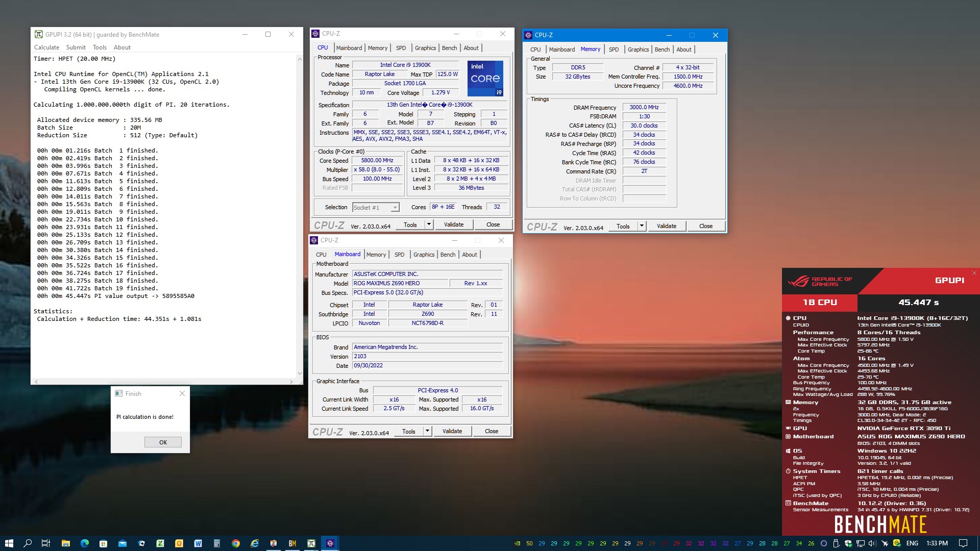Open Calculate menu in GPUPI

point(46,47)
